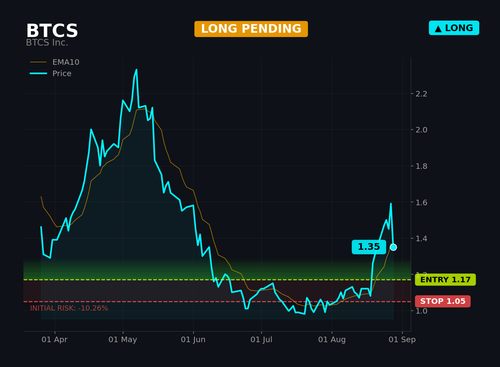Click the 1.35 current price tag

pyautogui.click(x=369, y=247)
